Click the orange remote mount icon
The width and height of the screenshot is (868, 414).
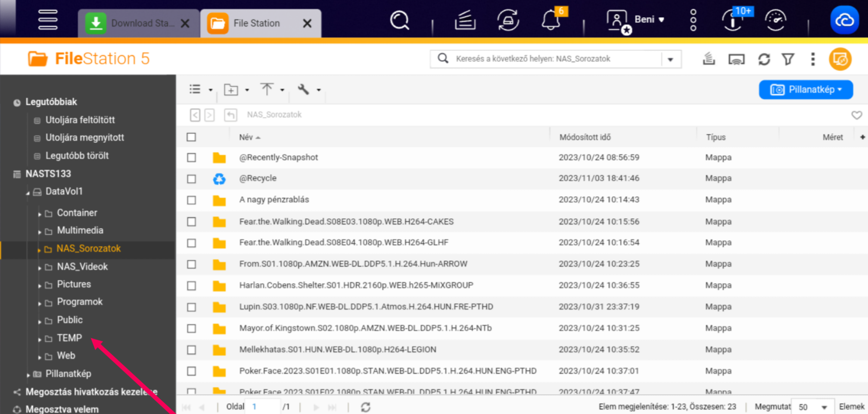tap(840, 59)
